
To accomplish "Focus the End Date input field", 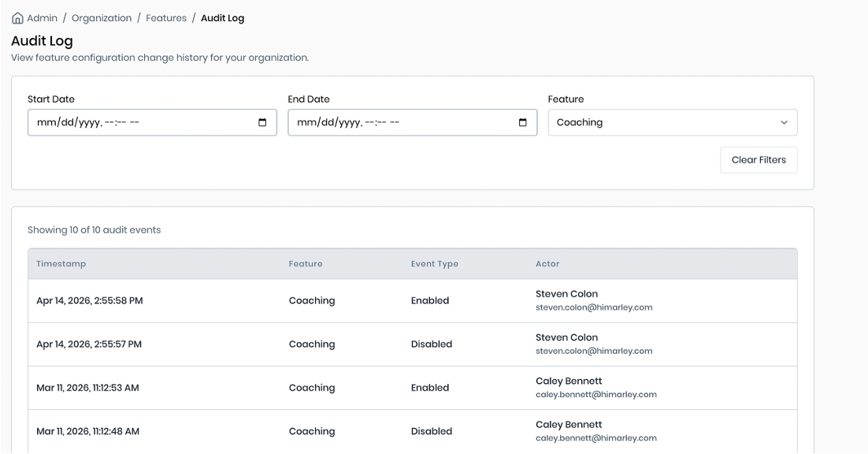I will click(x=402, y=123).
